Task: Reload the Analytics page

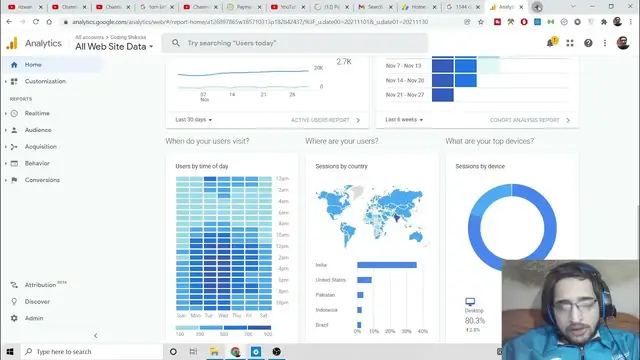Action: tap(36, 22)
